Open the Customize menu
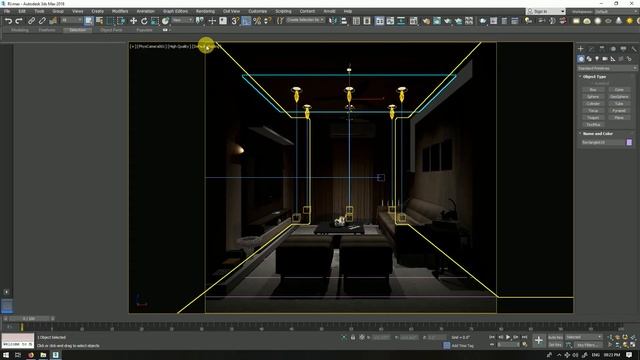Image resolution: width=640 pixels, height=360 pixels. [x=258, y=11]
